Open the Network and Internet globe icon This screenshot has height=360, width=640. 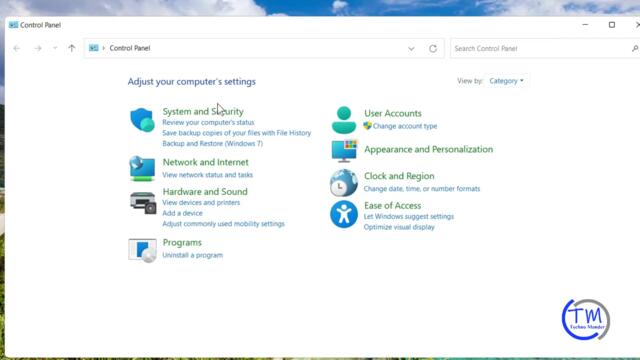tap(142, 168)
